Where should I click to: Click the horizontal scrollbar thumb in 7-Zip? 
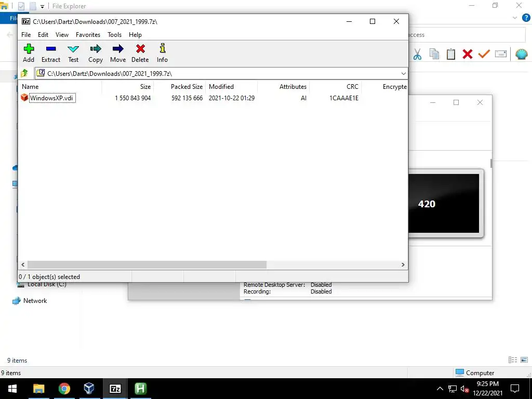(147, 264)
